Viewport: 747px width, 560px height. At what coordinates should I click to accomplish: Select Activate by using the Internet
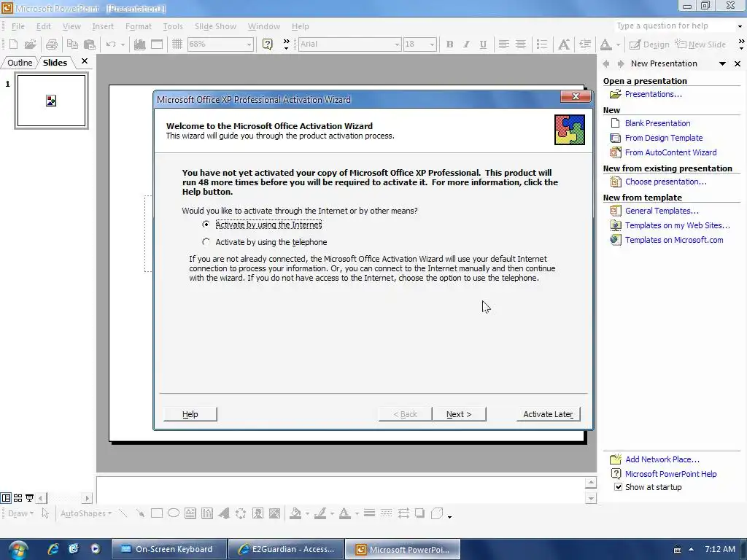263,225
